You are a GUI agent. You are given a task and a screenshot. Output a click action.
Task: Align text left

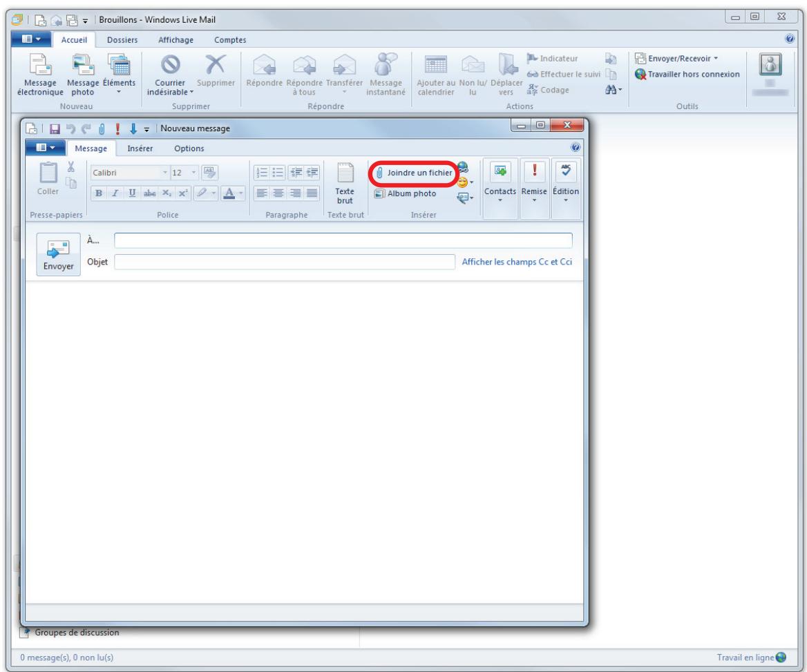tap(261, 193)
